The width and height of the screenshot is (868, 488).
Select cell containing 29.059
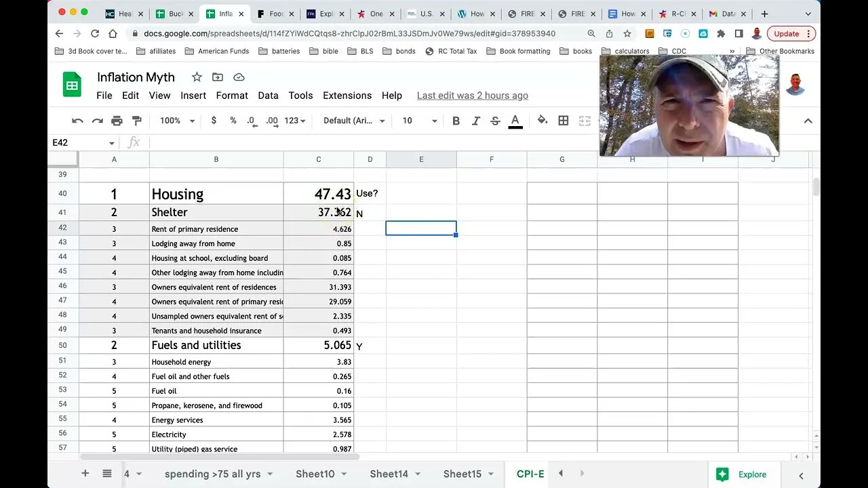click(x=319, y=302)
